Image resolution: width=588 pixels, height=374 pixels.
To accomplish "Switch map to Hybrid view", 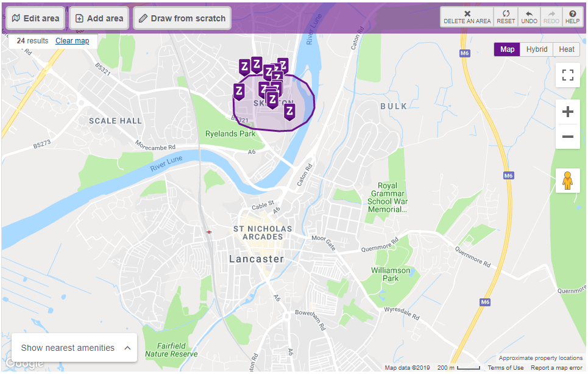I will 537,49.
